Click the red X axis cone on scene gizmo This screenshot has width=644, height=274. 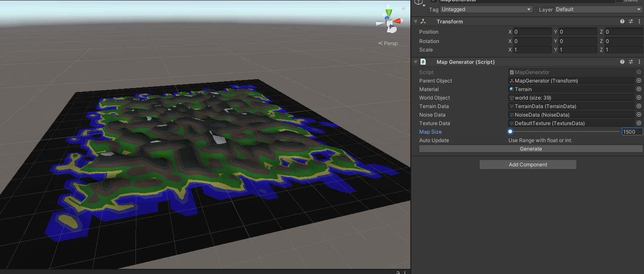pos(397,21)
